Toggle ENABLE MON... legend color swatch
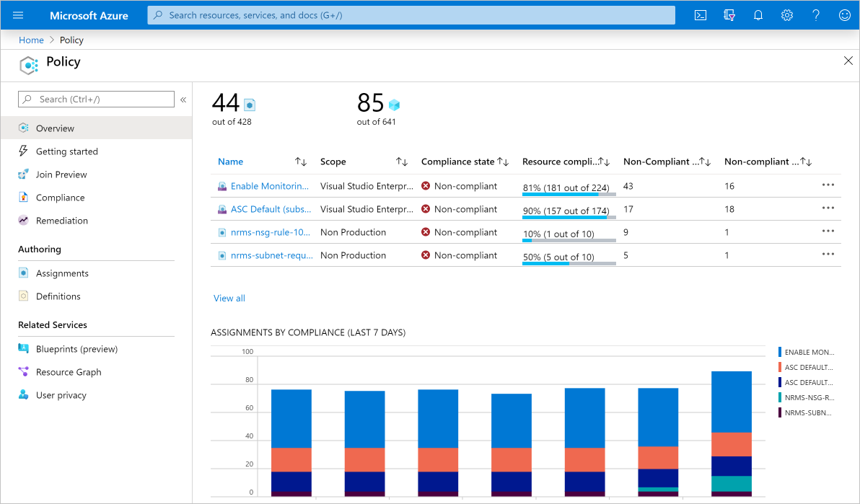Screen dimensions: 860x504 780,352
